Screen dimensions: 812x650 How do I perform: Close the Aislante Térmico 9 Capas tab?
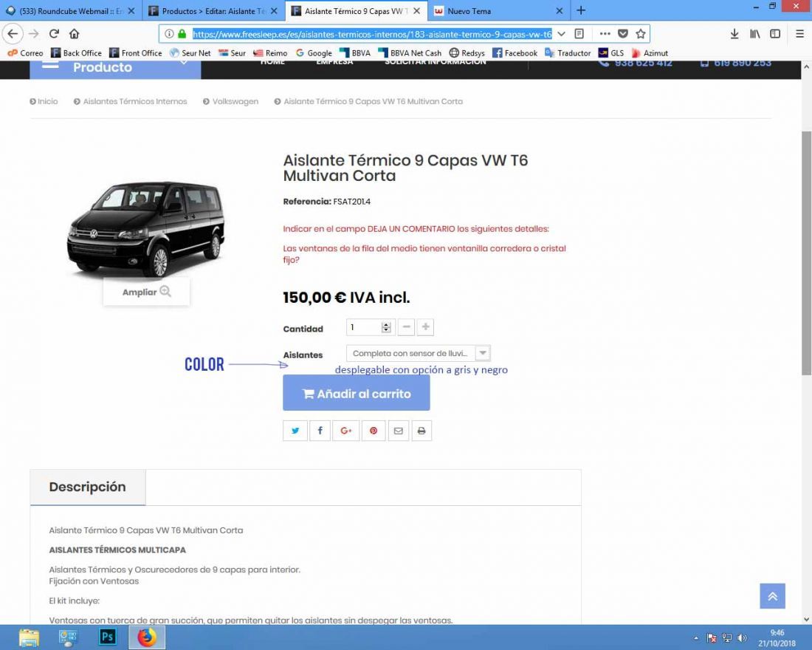(417, 11)
